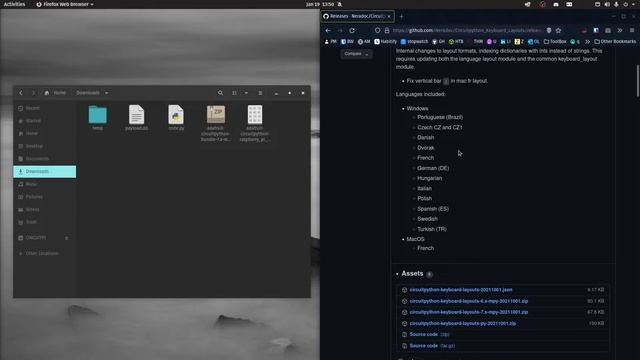640x360 pixels.
Task: Open the temp folder in Downloads
Action: click(98, 118)
